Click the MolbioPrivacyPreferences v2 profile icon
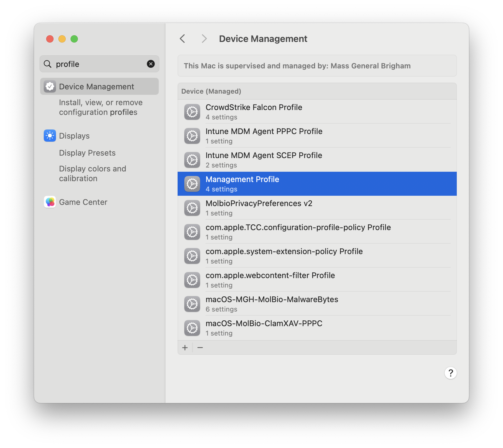This screenshot has height=448, width=503. click(x=192, y=208)
